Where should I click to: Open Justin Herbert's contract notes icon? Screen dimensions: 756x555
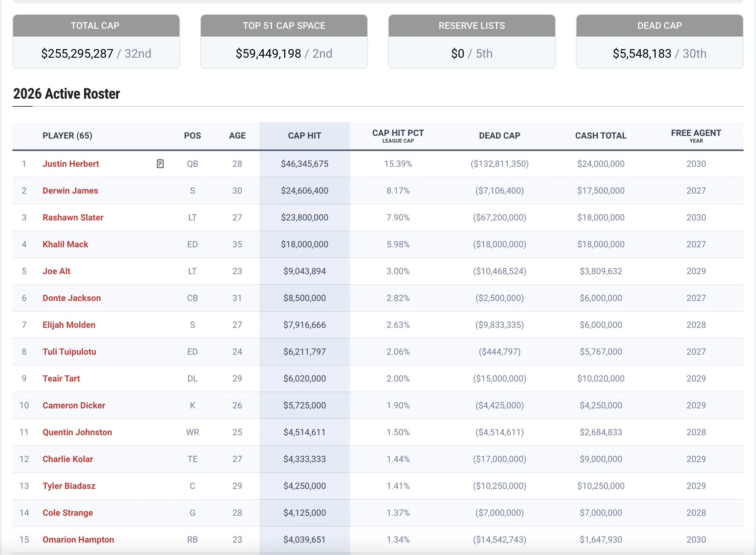click(x=160, y=164)
